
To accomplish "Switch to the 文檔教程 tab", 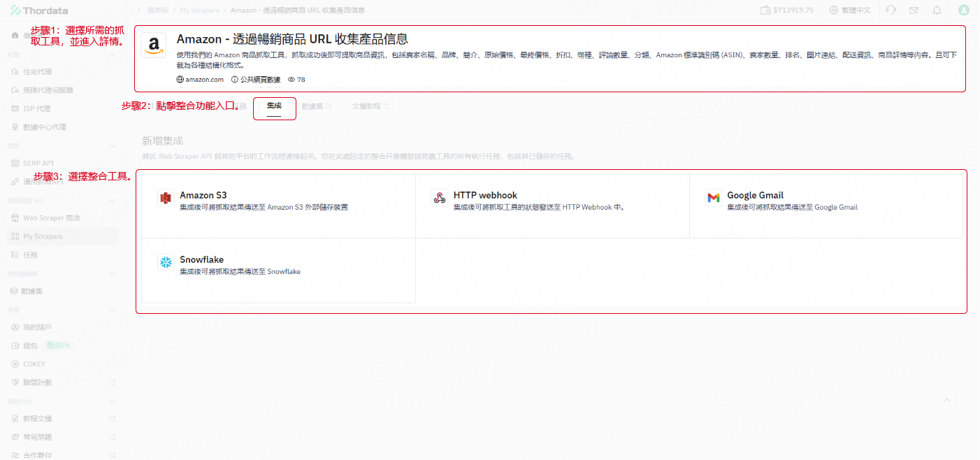I will click(x=370, y=106).
